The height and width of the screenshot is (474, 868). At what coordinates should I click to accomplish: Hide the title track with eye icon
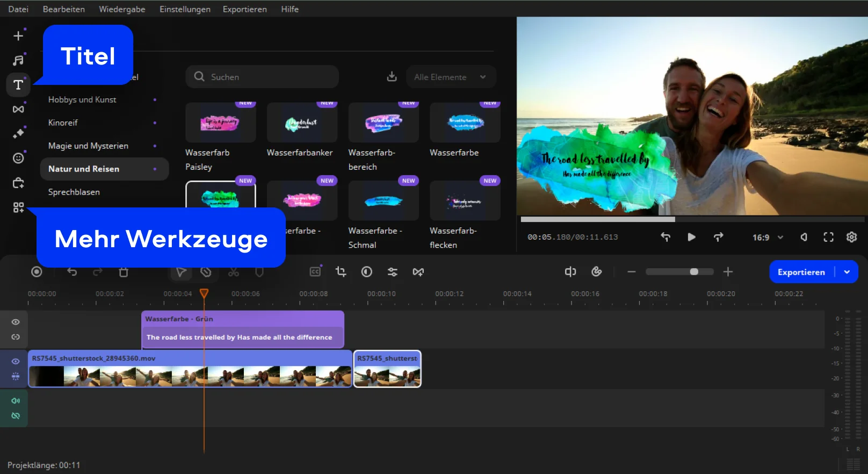pos(16,322)
